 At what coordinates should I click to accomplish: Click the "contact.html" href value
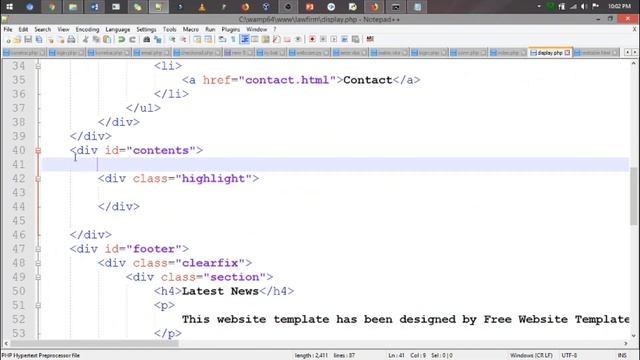[x=290, y=80]
